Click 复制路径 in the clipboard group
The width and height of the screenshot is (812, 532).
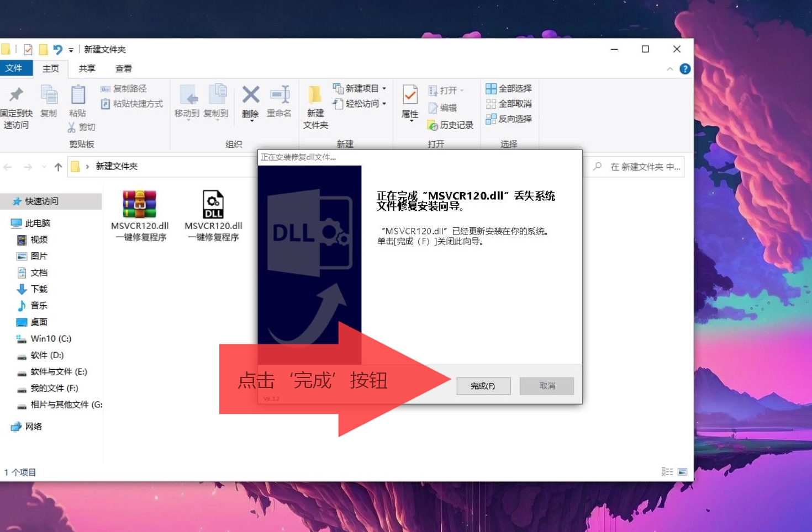pyautogui.click(x=124, y=88)
